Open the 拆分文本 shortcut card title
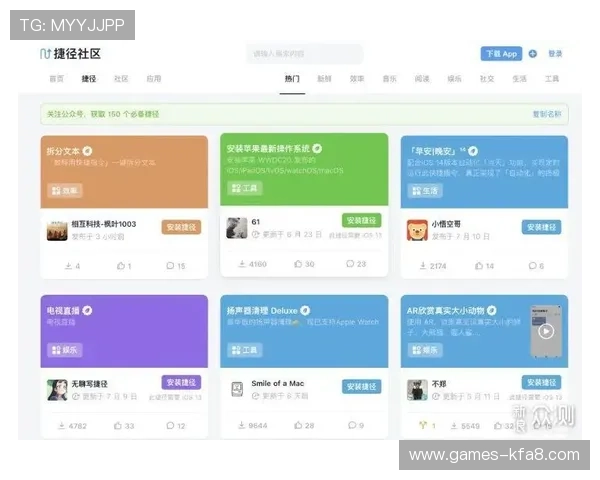 pyautogui.click(x=63, y=151)
